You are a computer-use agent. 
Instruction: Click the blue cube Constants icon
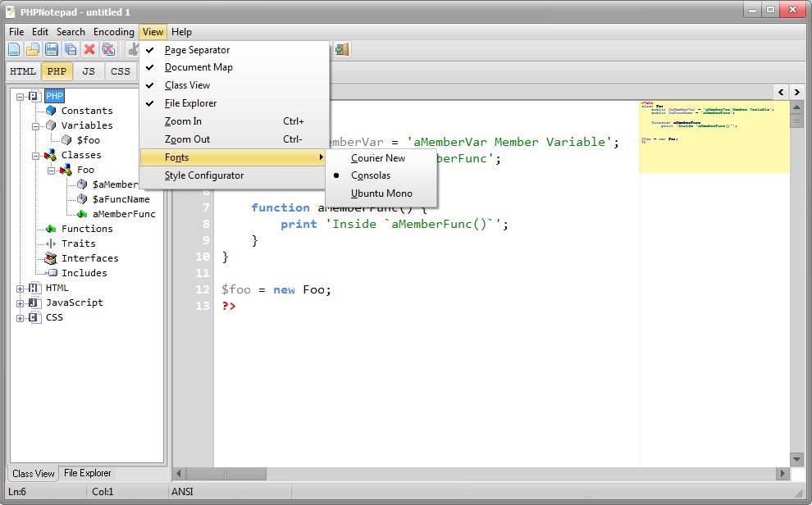click(x=51, y=111)
